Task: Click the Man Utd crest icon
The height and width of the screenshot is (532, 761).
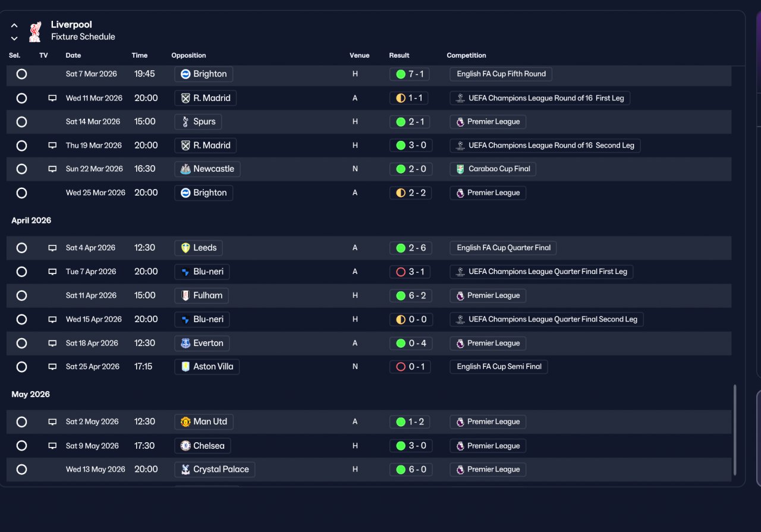Action: [185, 422]
